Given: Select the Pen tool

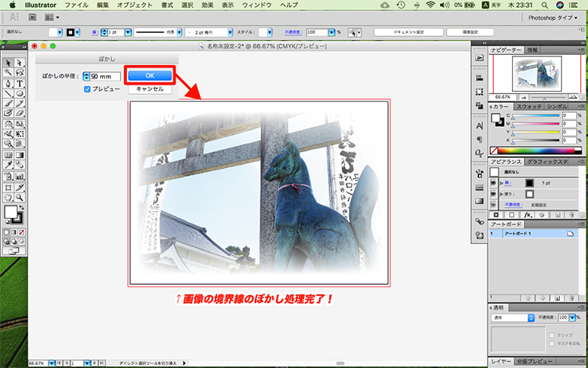Looking at the screenshot, I should pos(8,82).
